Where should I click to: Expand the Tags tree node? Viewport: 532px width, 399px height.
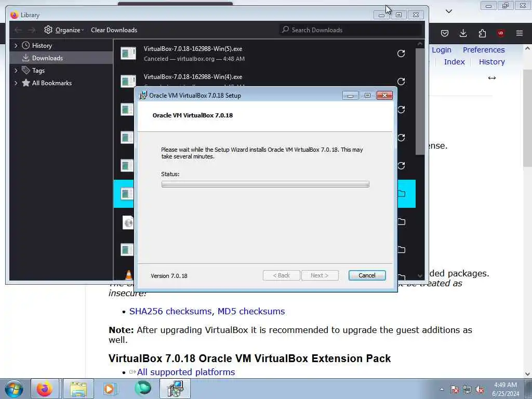coord(16,71)
